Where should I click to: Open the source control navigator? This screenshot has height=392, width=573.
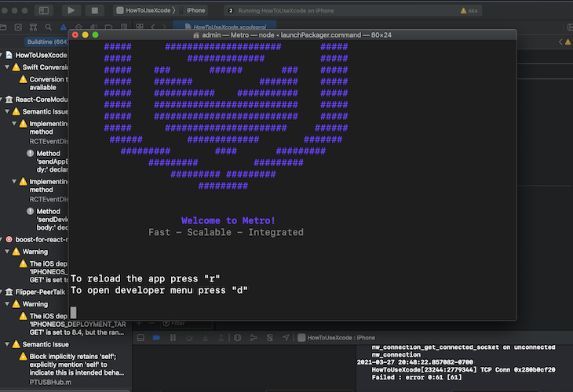(18, 27)
